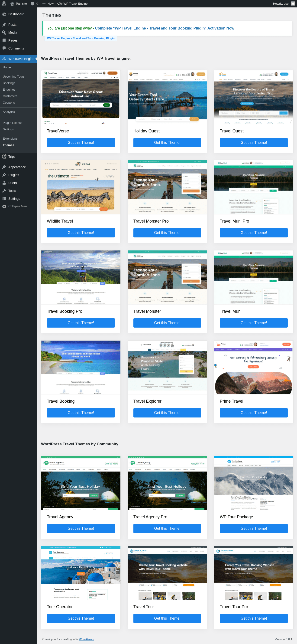Get the Holiday Quest theme
This screenshot has height=644, width=297.
coord(167,142)
